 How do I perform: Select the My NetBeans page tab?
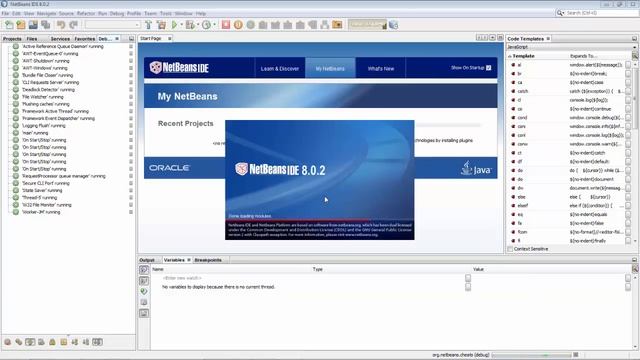pos(330,69)
